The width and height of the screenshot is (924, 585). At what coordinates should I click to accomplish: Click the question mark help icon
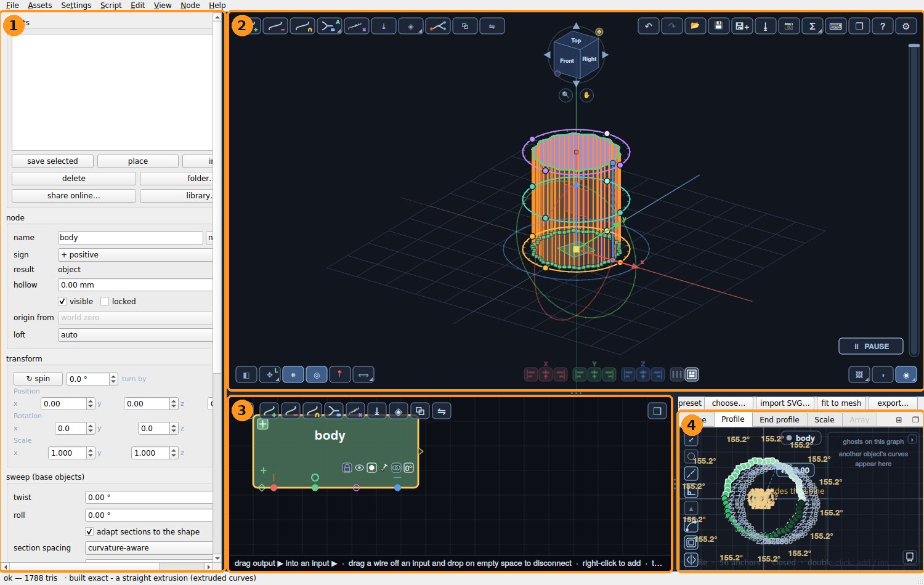point(883,26)
